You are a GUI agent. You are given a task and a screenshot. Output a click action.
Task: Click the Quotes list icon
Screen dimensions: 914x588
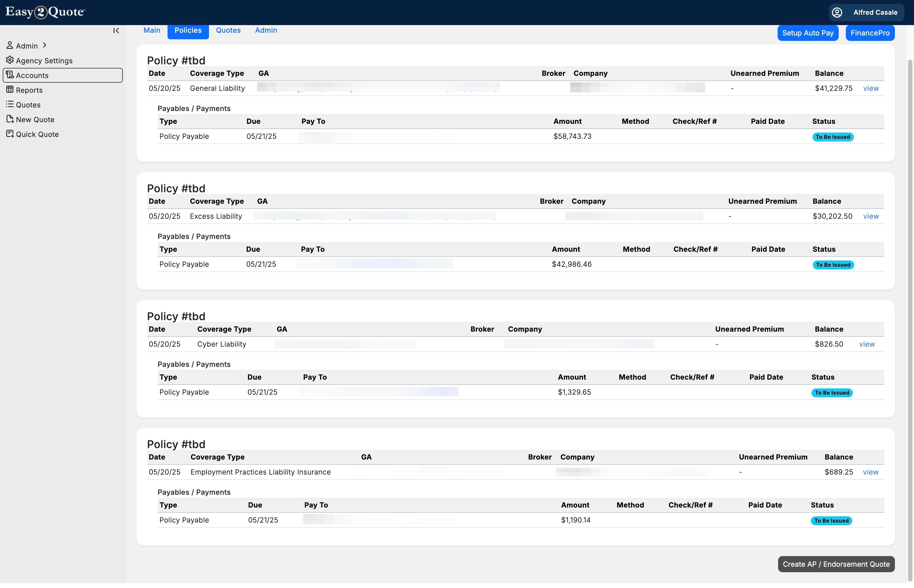click(x=10, y=104)
